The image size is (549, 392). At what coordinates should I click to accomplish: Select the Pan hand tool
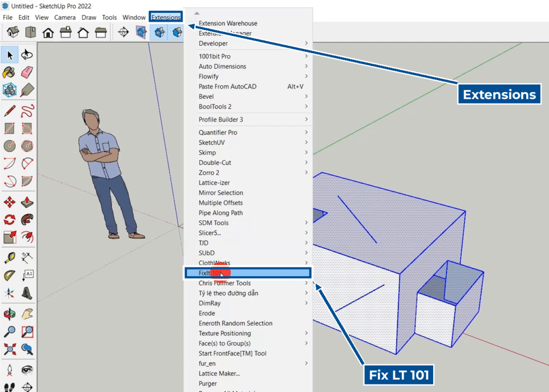[27, 314]
